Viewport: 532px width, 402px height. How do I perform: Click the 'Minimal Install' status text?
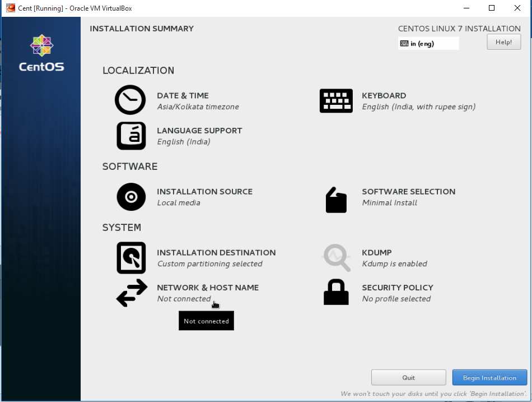pyautogui.click(x=390, y=202)
